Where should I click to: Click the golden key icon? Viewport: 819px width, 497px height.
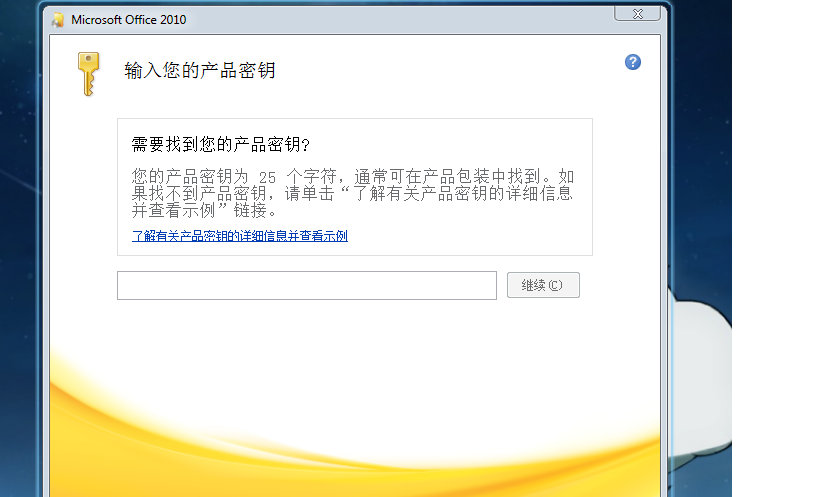coord(88,74)
